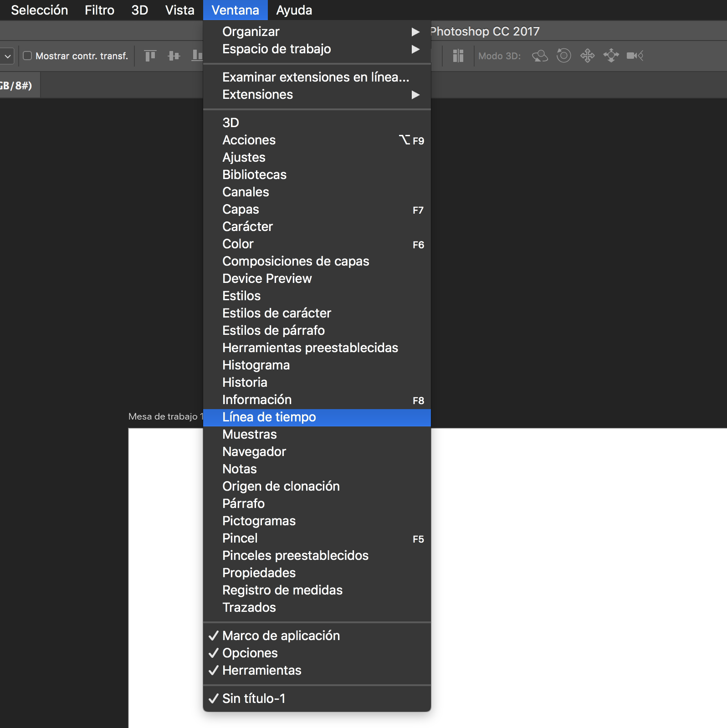The width and height of the screenshot is (727, 728).
Task: Click the align vertical centers icon
Action: tap(174, 56)
